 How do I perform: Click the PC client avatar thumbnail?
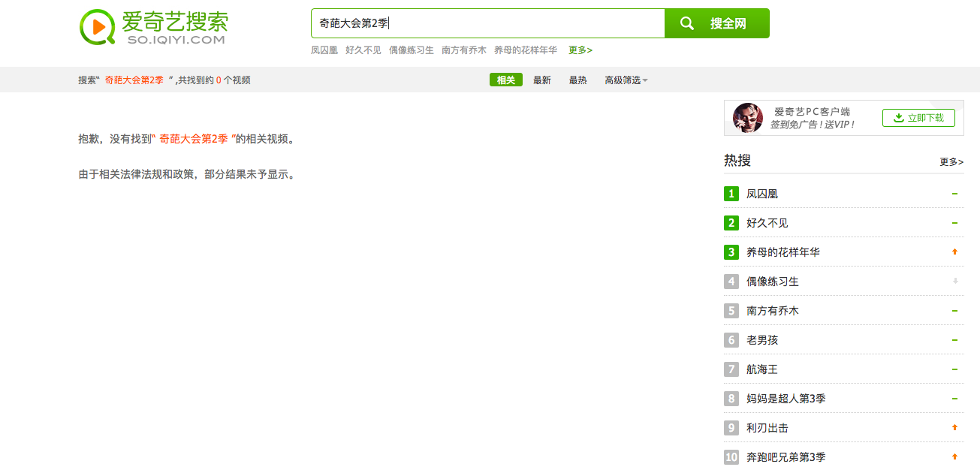point(747,118)
